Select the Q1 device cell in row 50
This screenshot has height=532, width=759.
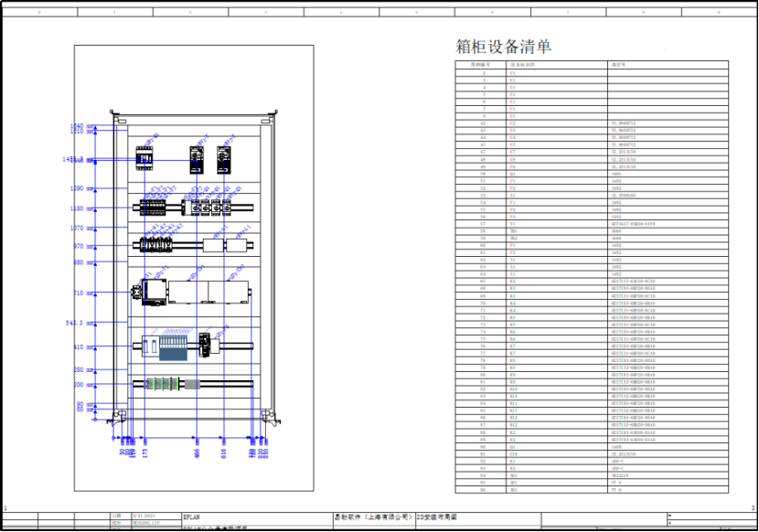pos(557,174)
